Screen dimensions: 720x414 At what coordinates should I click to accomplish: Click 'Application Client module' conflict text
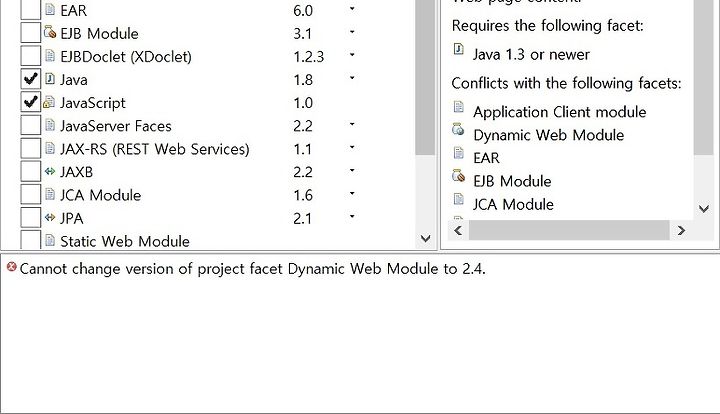[x=560, y=112]
